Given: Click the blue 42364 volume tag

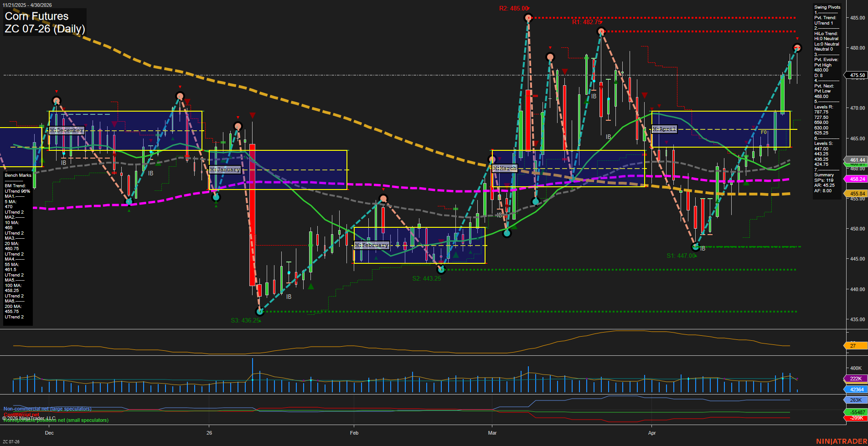Looking at the screenshot, I should click(x=857, y=390).
